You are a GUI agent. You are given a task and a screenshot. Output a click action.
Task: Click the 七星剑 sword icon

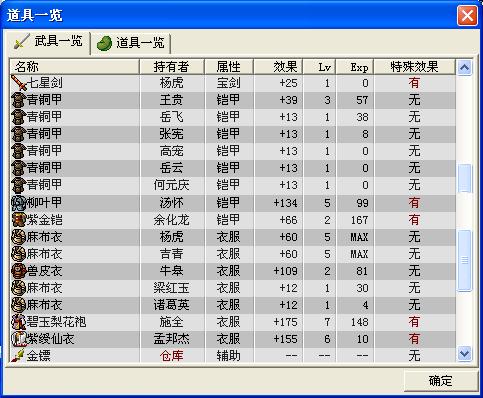[18, 83]
